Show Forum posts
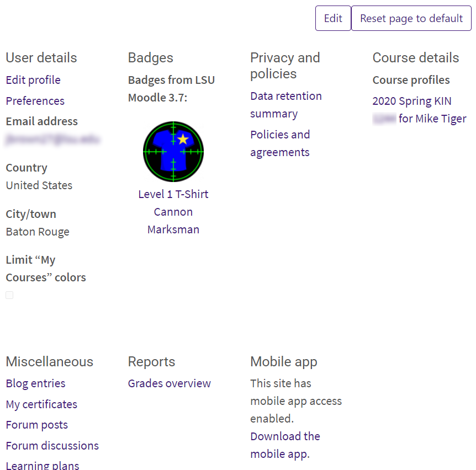 tap(37, 425)
